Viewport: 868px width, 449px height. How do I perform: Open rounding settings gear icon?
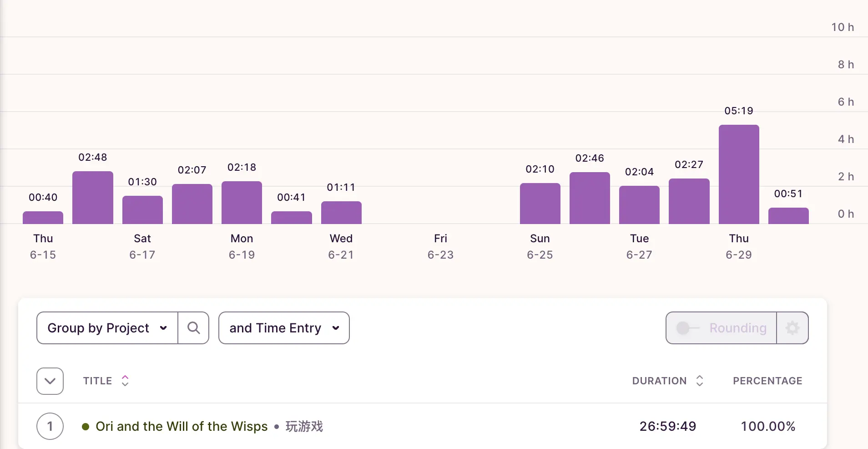[792, 328]
